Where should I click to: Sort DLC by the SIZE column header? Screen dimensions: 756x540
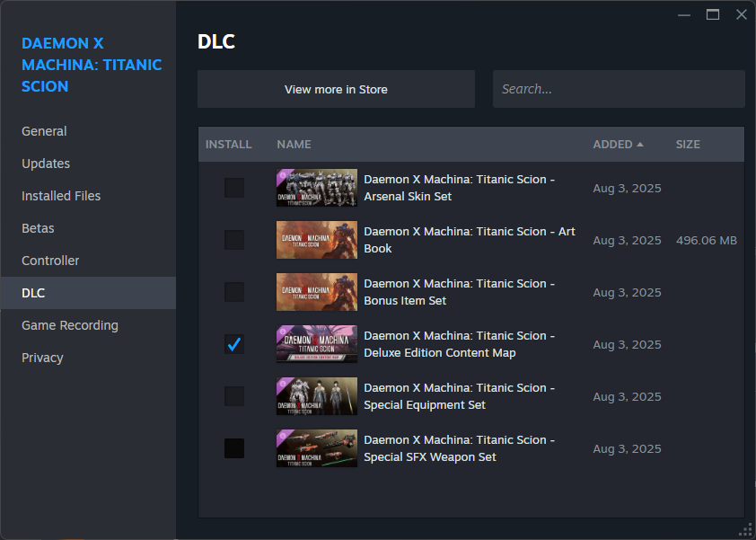click(688, 145)
